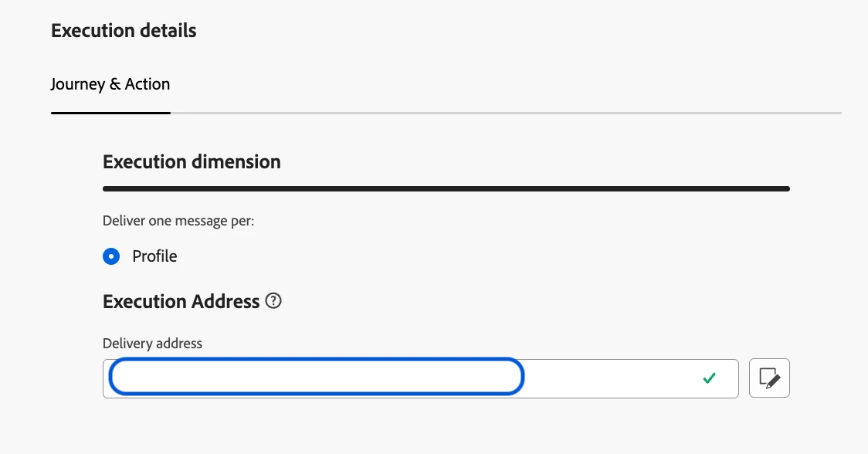Click the active tab underline indicator
868x454 pixels.
[x=110, y=113]
